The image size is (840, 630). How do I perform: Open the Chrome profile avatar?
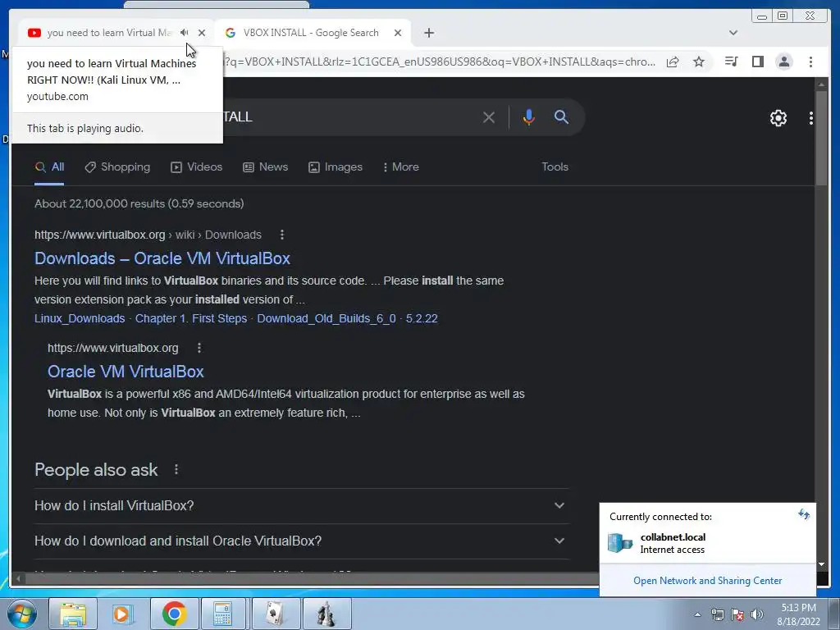pos(783,62)
